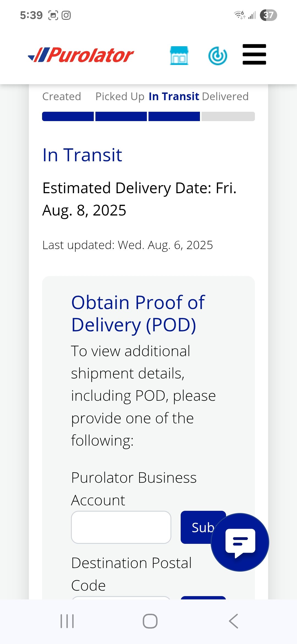
Task: Select the In Transit progress step
Action: click(174, 97)
